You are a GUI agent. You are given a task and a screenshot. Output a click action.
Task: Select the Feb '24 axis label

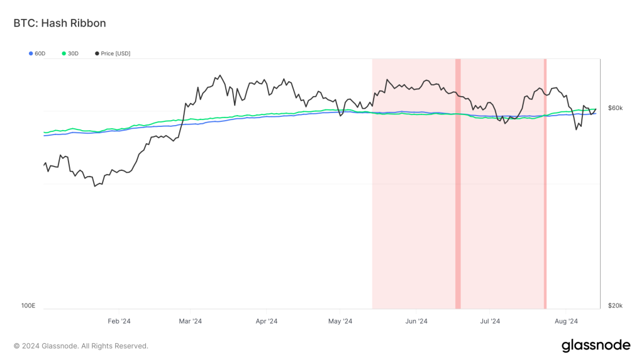pyautogui.click(x=119, y=321)
